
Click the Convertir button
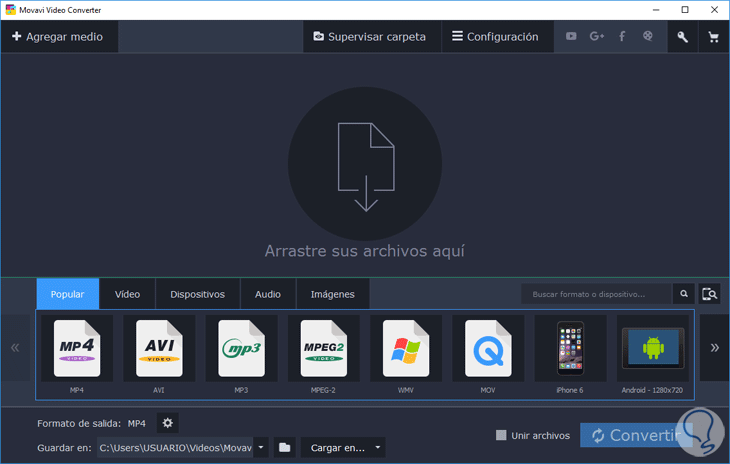point(636,435)
